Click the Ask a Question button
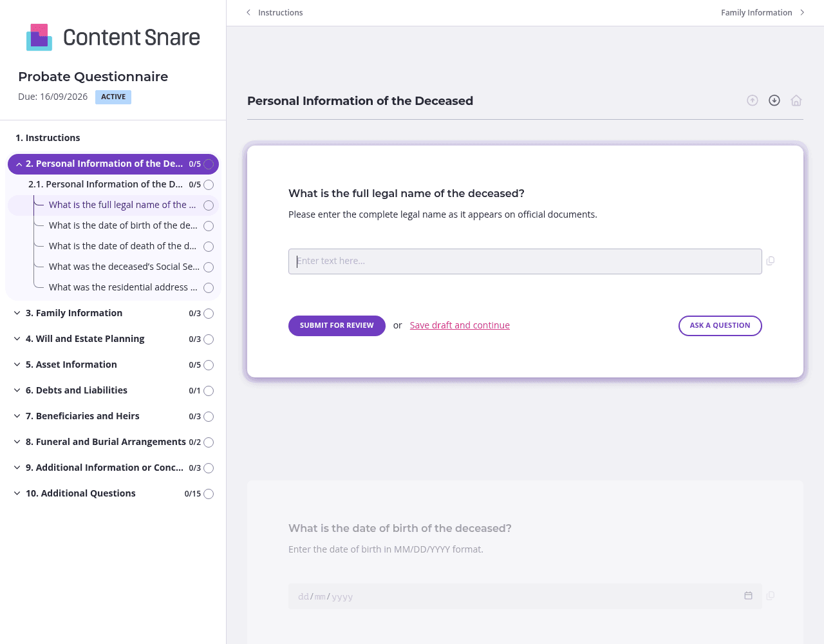The image size is (824, 644). point(720,326)
